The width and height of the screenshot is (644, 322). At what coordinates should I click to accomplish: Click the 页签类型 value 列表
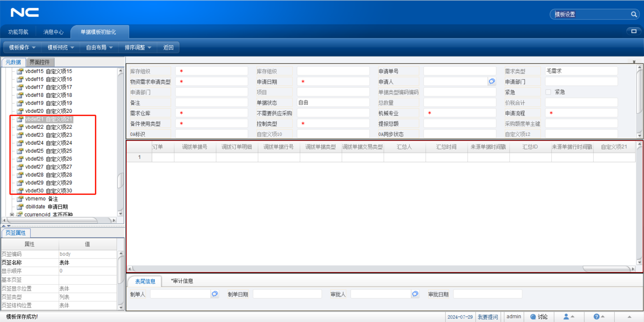coord(88,297)
